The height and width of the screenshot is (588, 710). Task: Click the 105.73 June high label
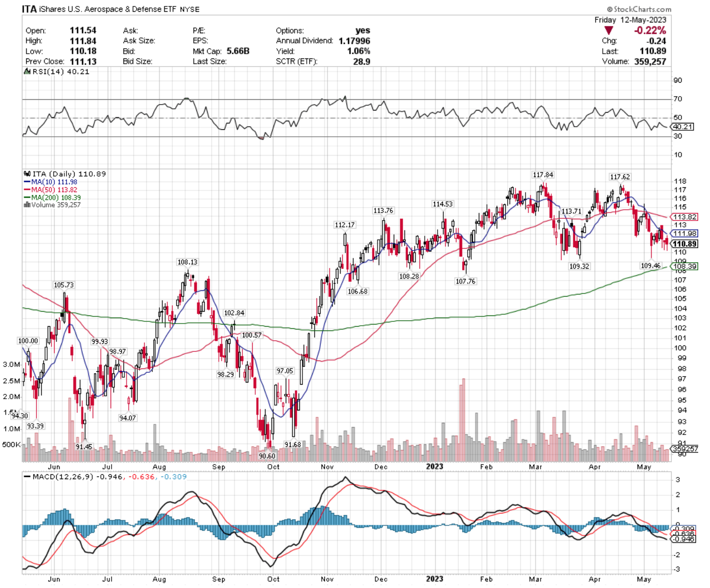pos(64,285)
